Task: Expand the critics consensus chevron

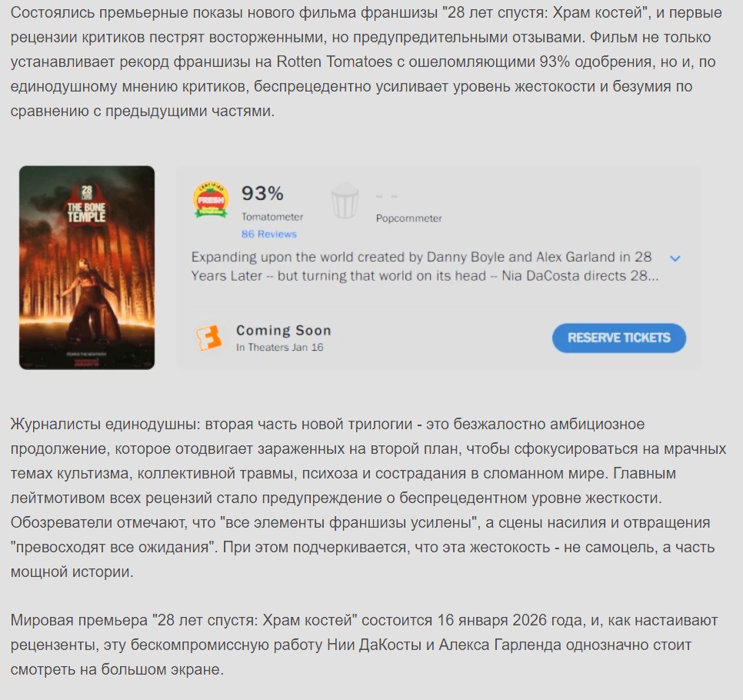Action: coord(675,258)
